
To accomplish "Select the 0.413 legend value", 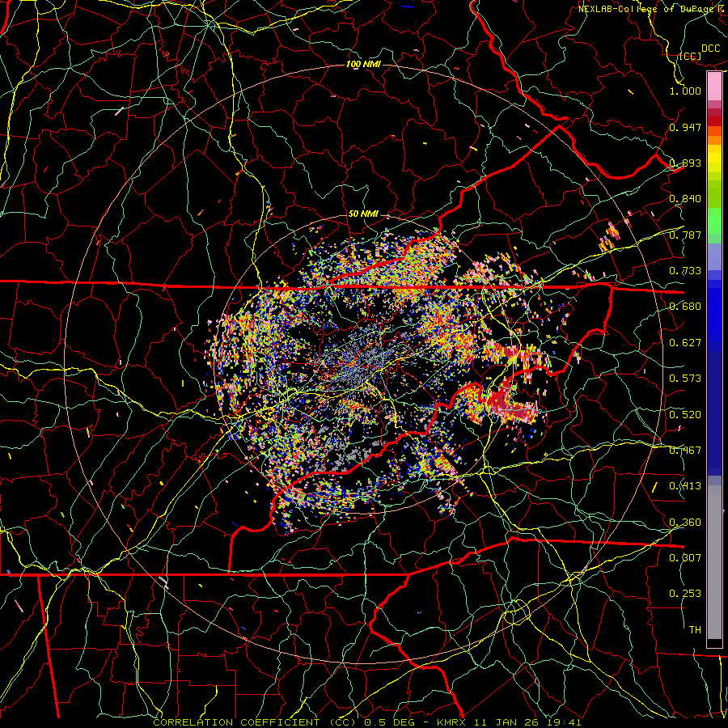I will pyautogui.click(x=685, y=486).
